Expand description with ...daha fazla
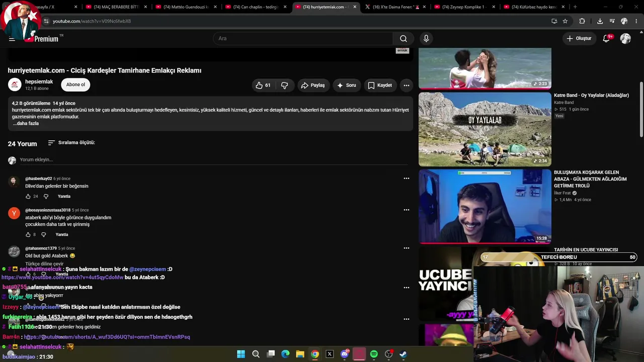Viewport: 644px width, 362px height. [26, 123]
